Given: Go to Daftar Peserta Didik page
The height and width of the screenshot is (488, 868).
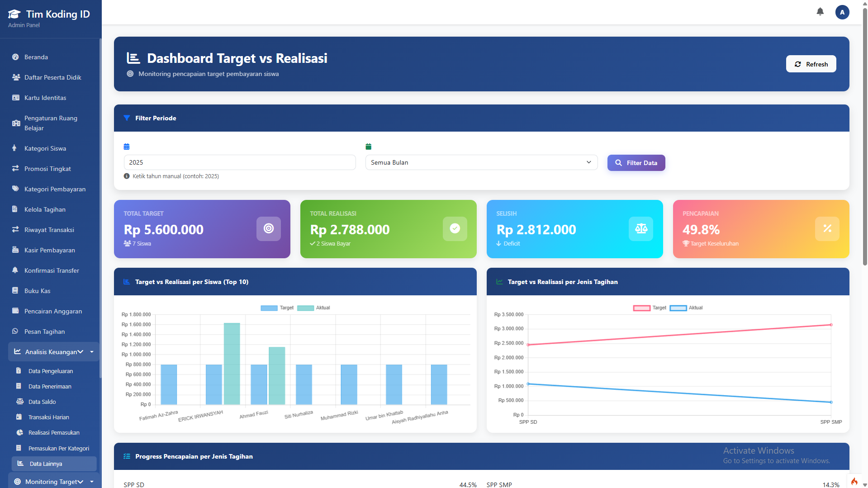Looking at the screenshot, I should tap(52, 77).
